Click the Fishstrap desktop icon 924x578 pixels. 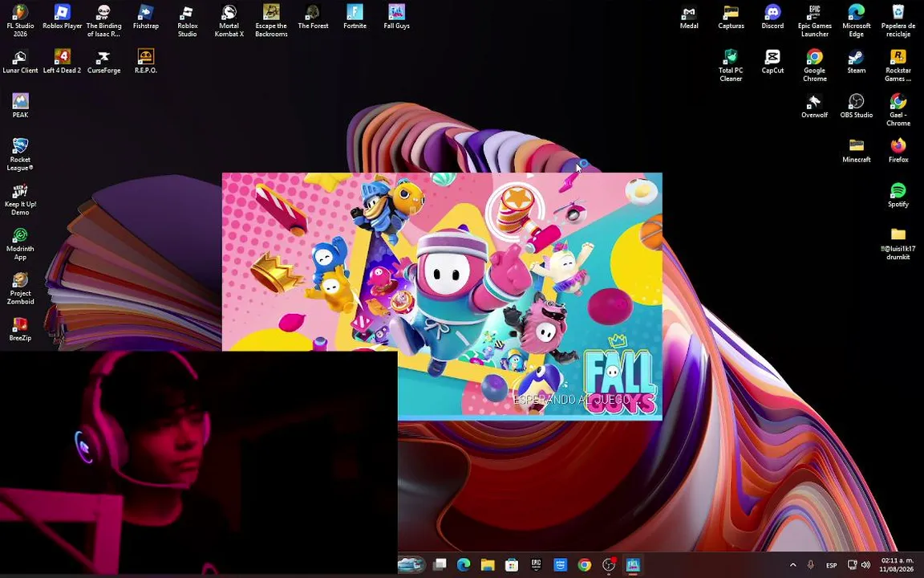tap(145, 17)
